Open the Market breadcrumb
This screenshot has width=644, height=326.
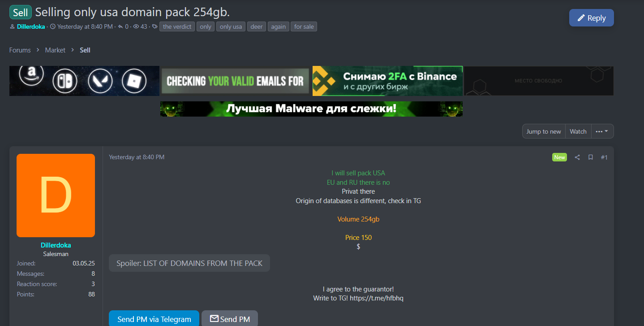pyautogui.click(x=55, y=50)
